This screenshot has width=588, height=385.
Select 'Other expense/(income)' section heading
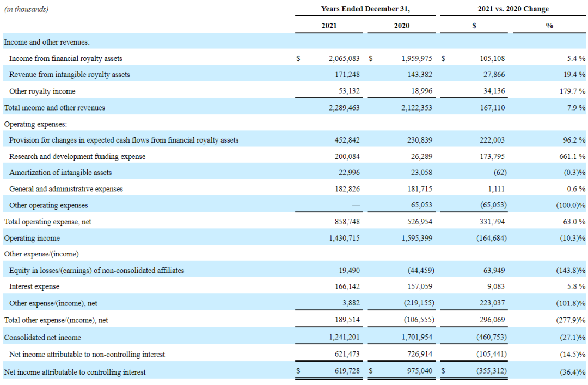41,254
